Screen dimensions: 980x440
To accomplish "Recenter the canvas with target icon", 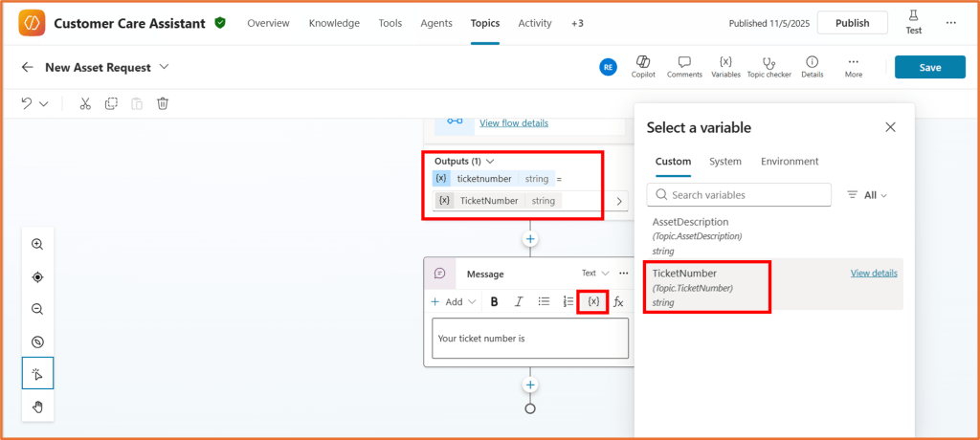I will [37, 276].
